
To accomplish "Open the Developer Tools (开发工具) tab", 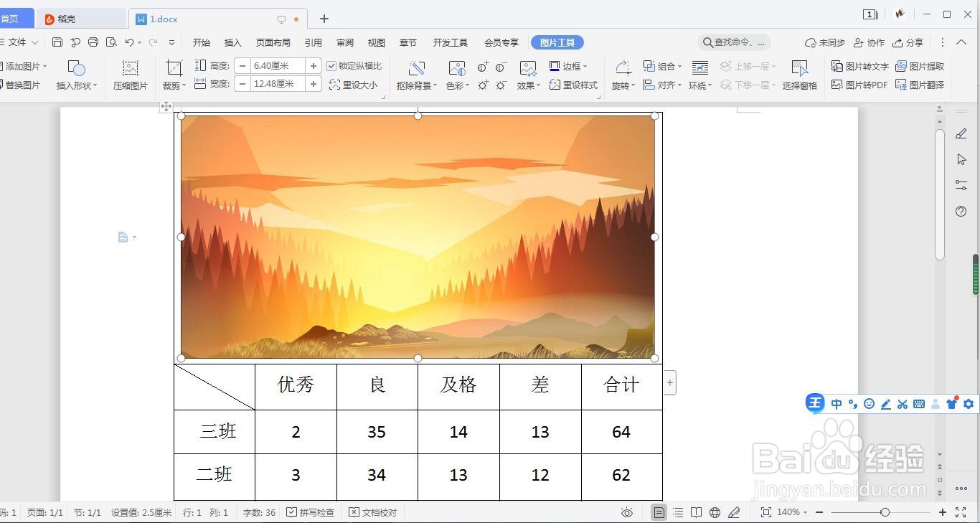I will coord(451,42).
